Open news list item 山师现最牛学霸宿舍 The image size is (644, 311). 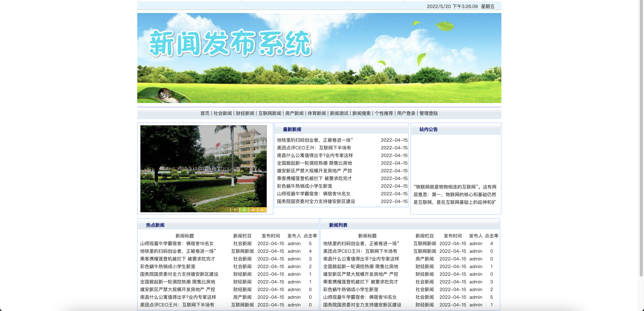[x=360, y=297]
